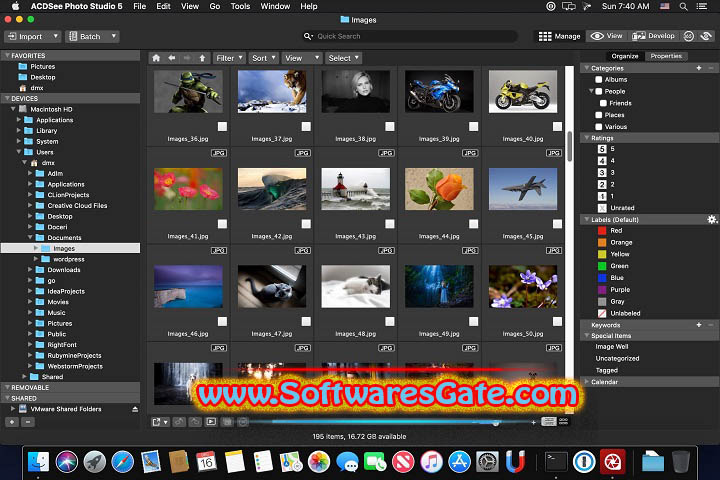
Task: Open System Preferences from the Dock
Action: [x=487, y=462]
